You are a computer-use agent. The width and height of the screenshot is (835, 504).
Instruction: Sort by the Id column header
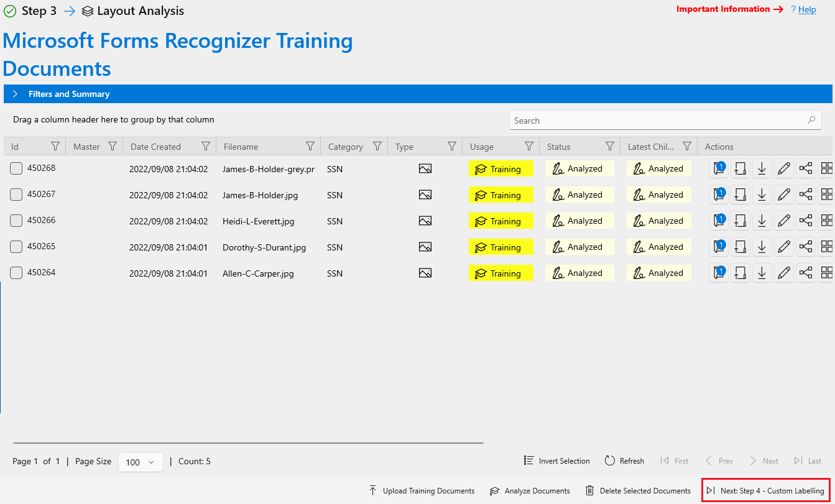click(x=15, y=147)
